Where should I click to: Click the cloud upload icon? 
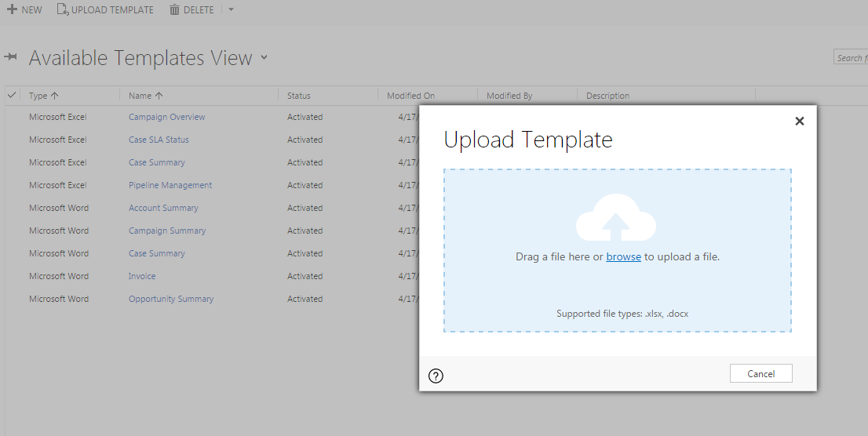tap(616, 217)
